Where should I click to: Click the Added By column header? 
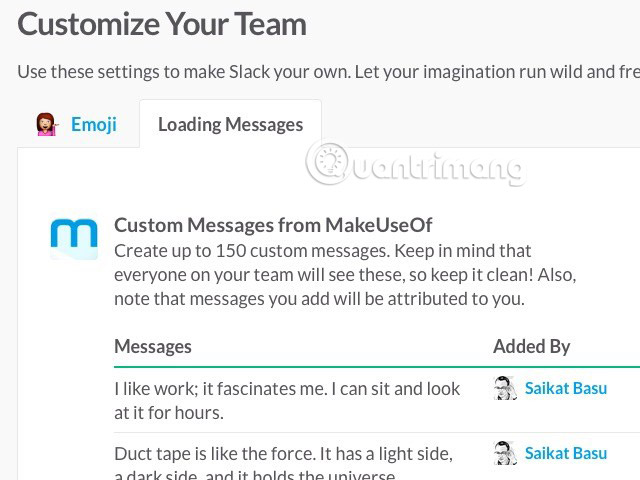coord(531,347)
